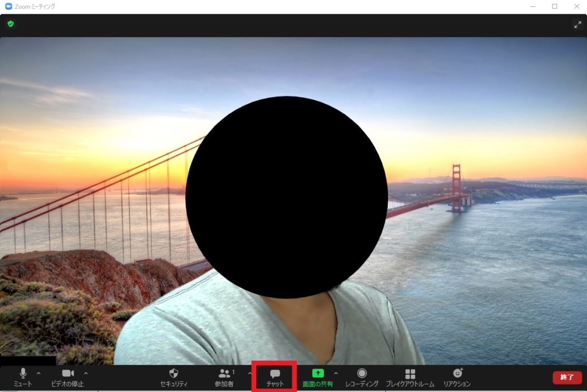Show the 参加者 participants panel
This screenshot has height=392, width=587.
coord(224,378)
